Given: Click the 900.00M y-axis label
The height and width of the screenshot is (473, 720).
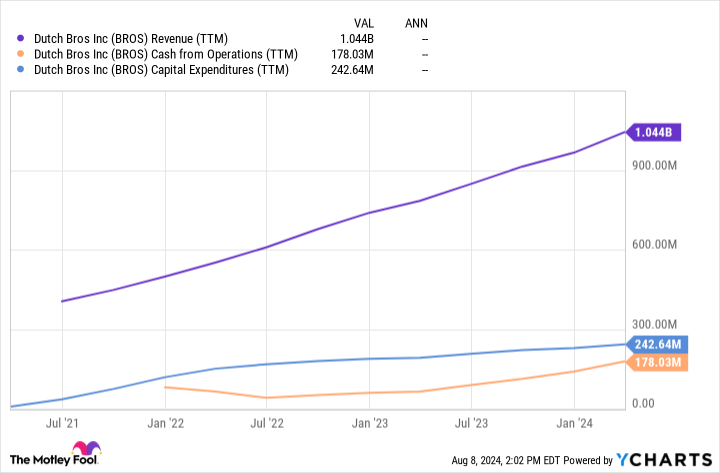Looking at the screenshot, I should coord(654,166).
